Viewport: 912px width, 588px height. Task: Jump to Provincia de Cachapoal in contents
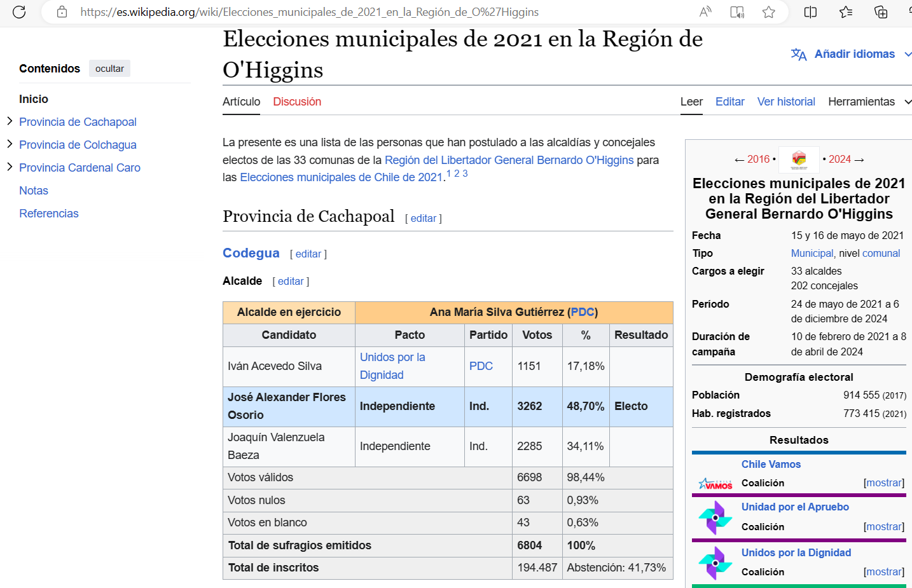point(78,122)
